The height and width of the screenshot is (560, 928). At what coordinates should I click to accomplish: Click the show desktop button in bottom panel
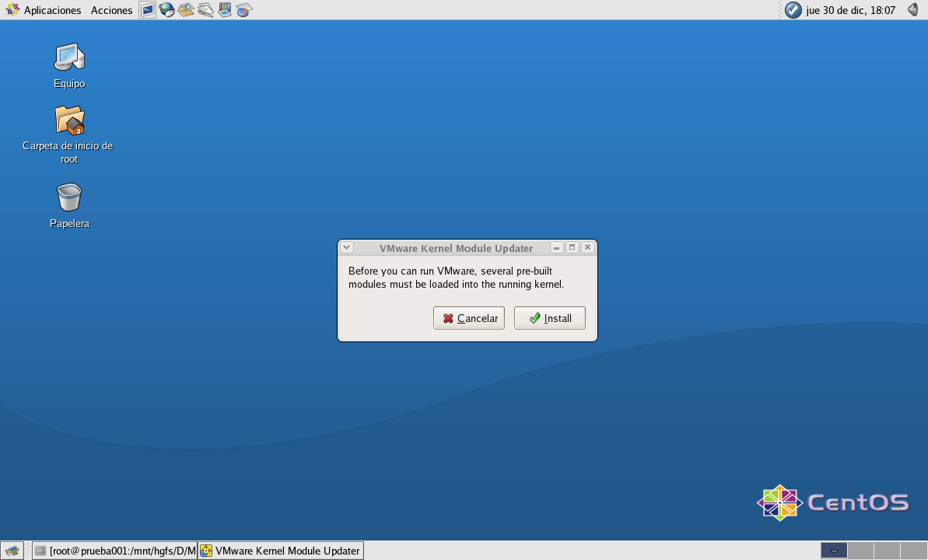tap(12, 551)
